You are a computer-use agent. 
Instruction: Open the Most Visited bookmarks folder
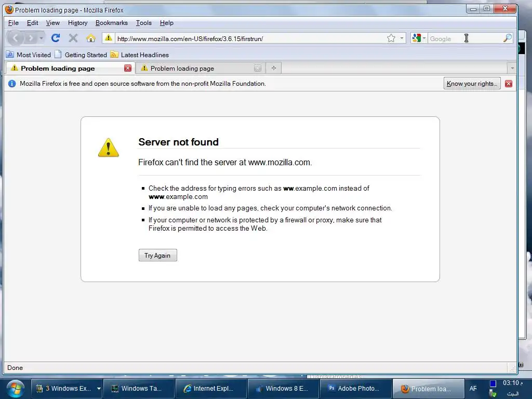tap(29, 55)
